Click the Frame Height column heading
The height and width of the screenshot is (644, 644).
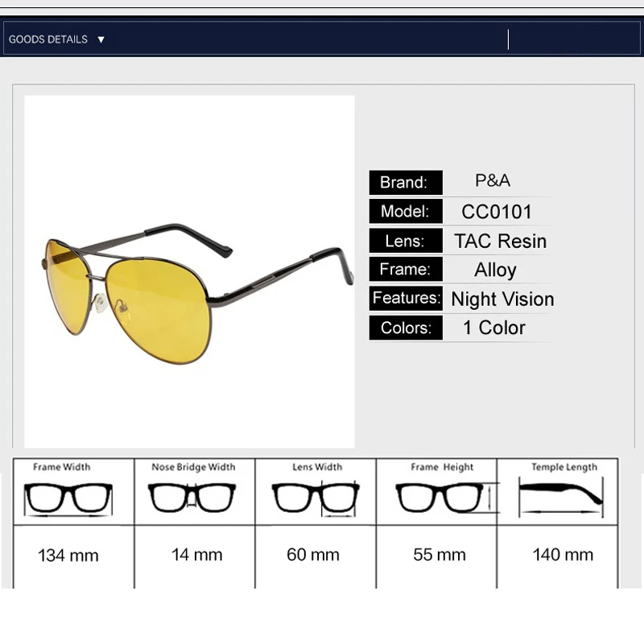pos(442,468)
